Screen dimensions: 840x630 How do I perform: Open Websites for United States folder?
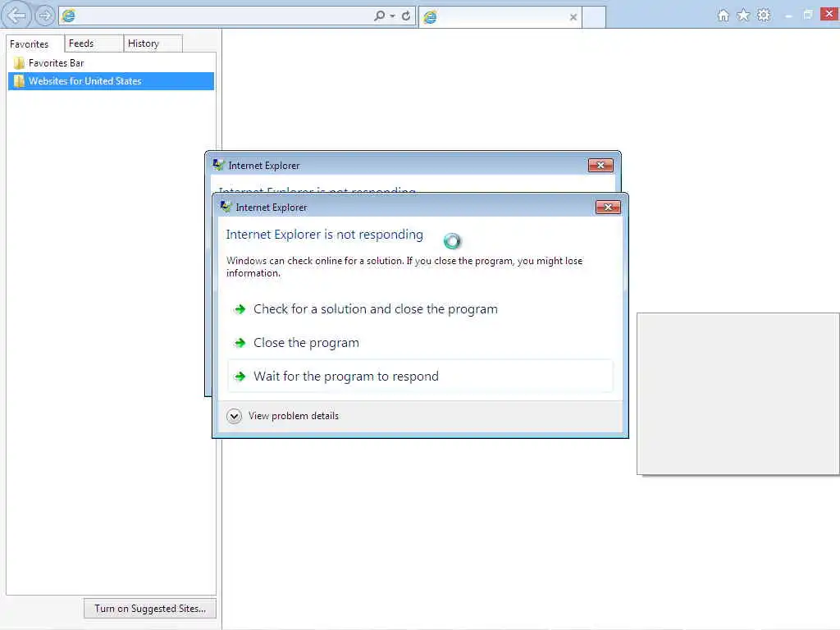pos(111,81)
